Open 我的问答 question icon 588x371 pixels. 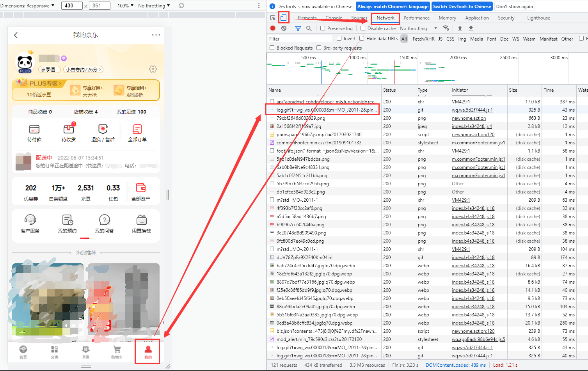tap(105, 220)
